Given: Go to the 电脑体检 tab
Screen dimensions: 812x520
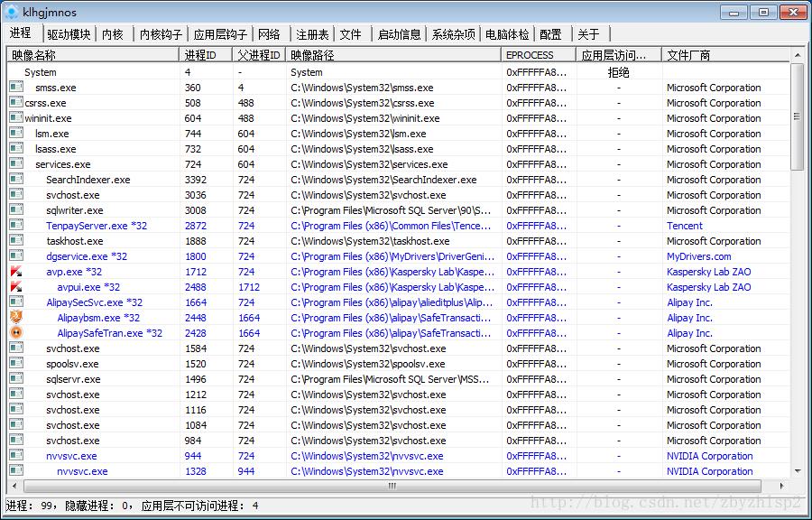Looking at the screenshot, I should 507,34.
